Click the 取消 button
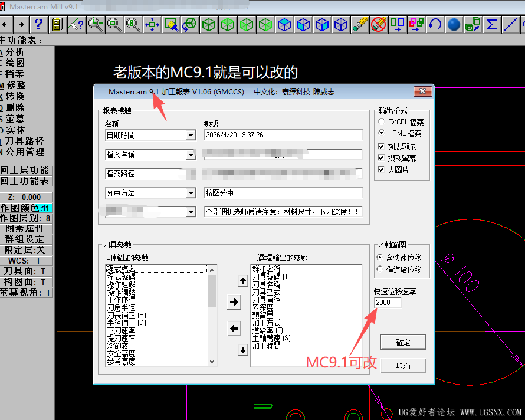 tap(403, 366)
